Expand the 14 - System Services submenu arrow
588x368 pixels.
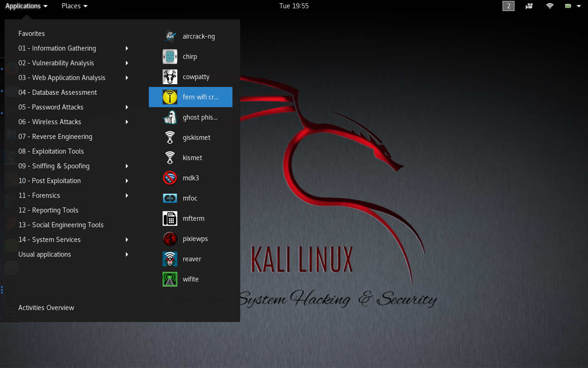click(127, 240)
